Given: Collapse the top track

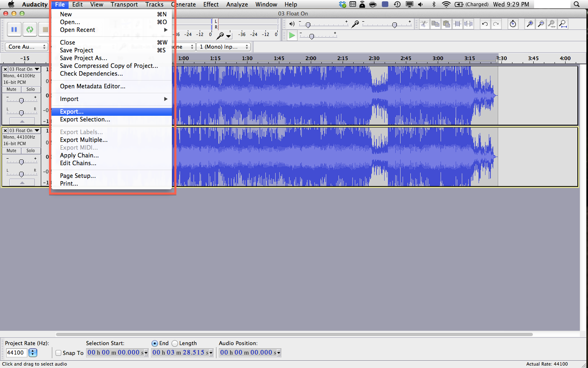Looking at the screenshot, I should click(22, 121).
